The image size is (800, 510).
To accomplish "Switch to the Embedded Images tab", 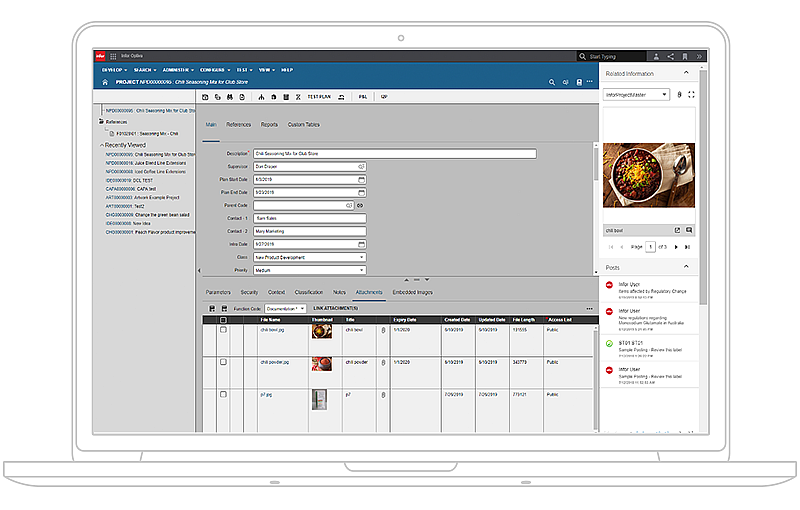I will [x=412, y=292].
